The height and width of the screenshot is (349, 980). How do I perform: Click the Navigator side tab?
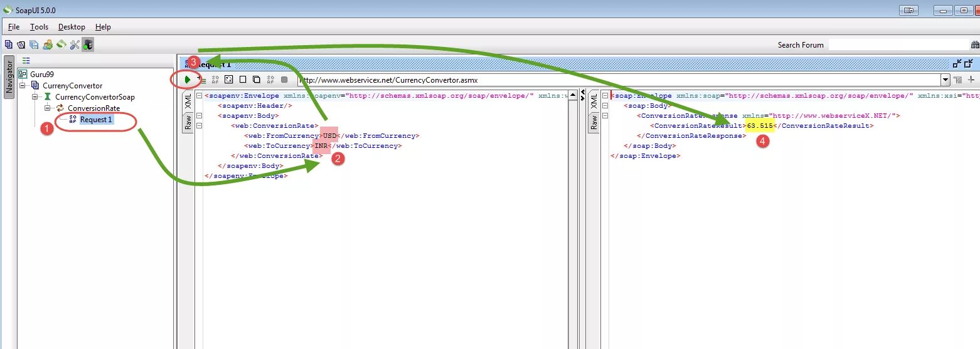[x=9, y=78]
